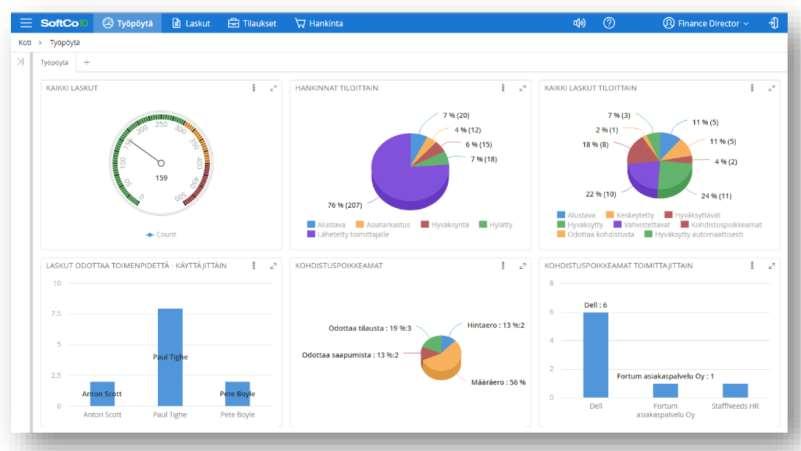Open the Finance Director user dropdown
The image size is (801, 451).
[x=705, y=23]
